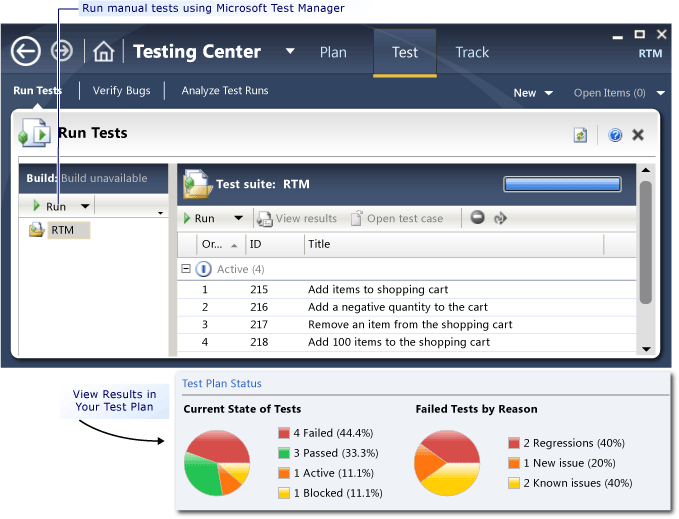Click the reset test to active icon
This screenshot has height=519, width=679.
tap(500, 218)
